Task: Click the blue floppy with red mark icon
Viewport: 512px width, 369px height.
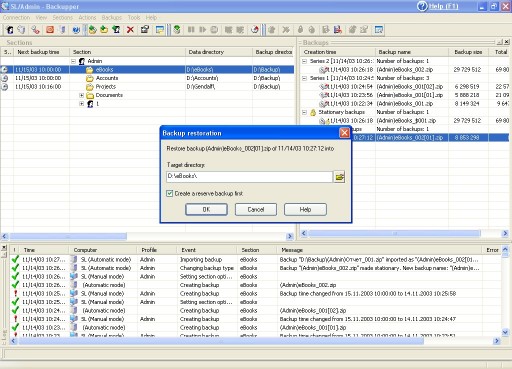Action: pos(338,30)
